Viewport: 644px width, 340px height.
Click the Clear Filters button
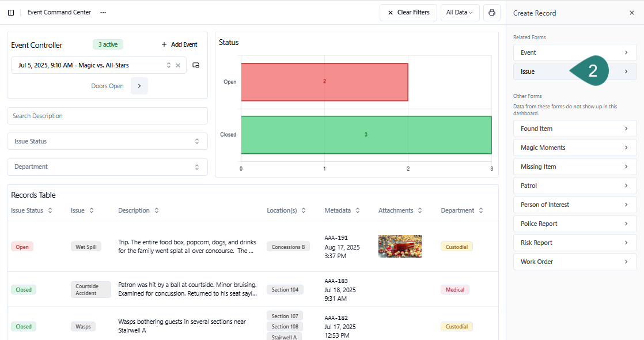tap(408, 13)
